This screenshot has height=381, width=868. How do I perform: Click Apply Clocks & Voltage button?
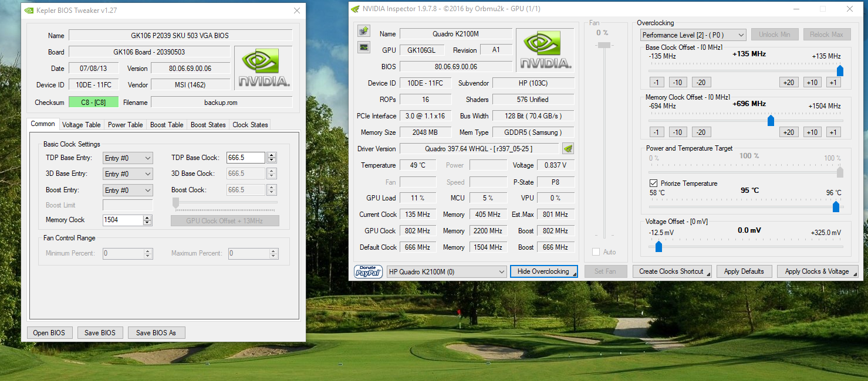[818, 271]
